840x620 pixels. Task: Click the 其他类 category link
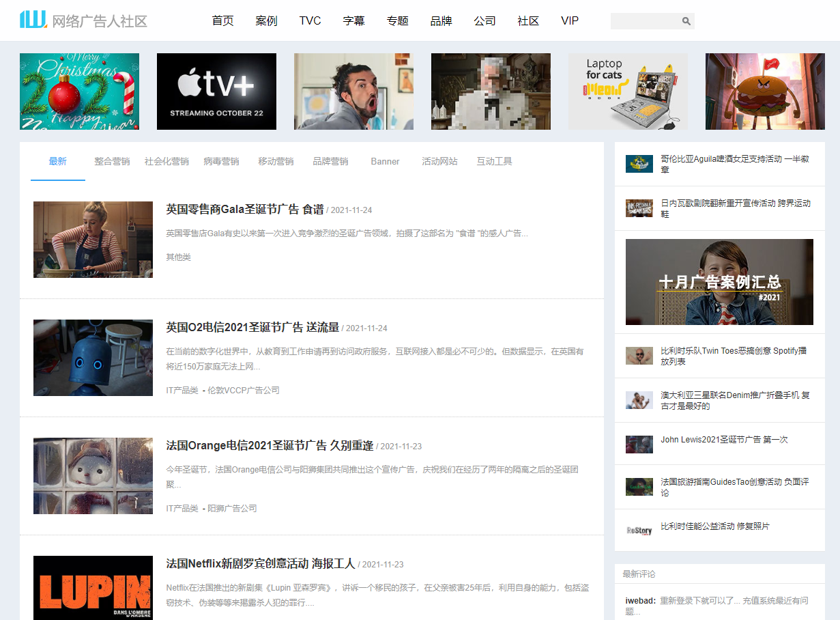pos(178,257)
